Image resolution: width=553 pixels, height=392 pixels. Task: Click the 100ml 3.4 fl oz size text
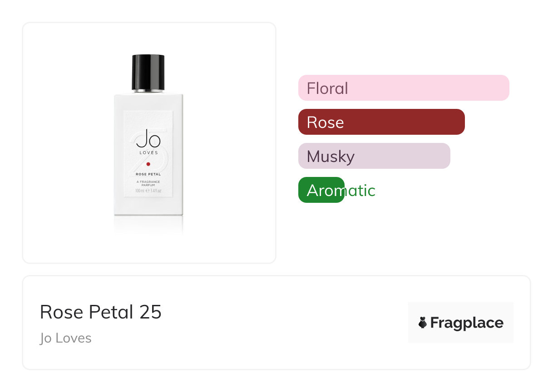(x=148, y=191)
